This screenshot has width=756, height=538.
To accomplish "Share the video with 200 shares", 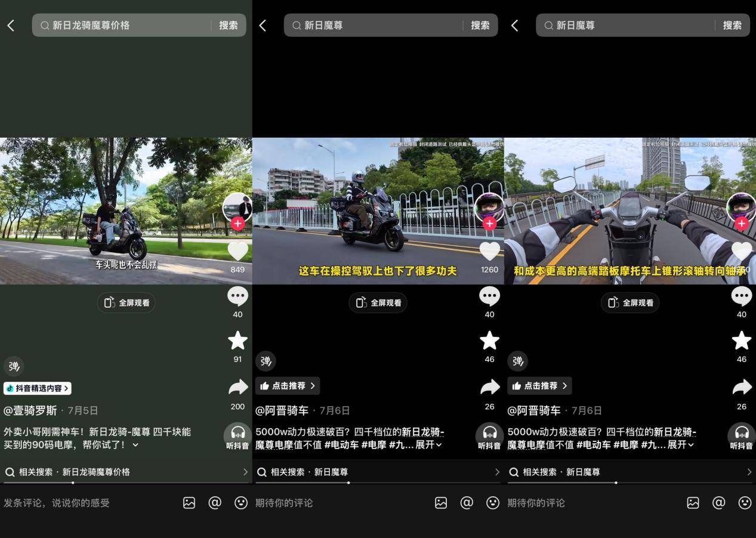I will point(237,388).
